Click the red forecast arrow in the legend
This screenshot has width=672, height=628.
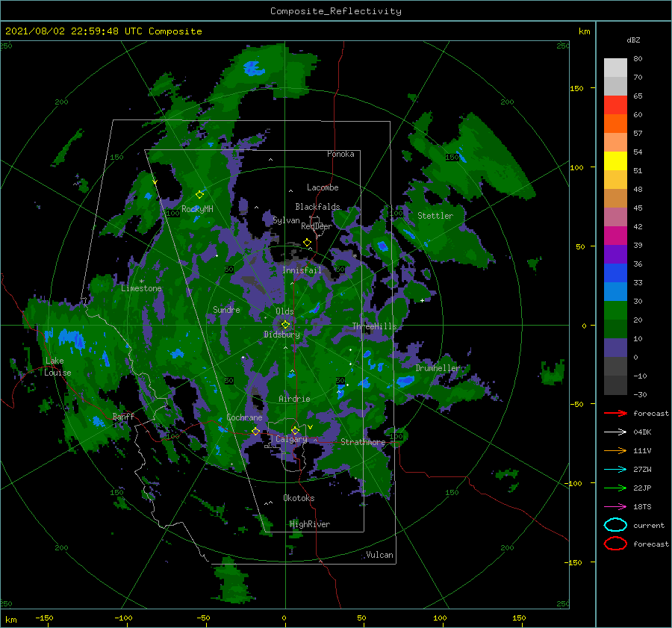pyautogui.click(x=615, y=413)
